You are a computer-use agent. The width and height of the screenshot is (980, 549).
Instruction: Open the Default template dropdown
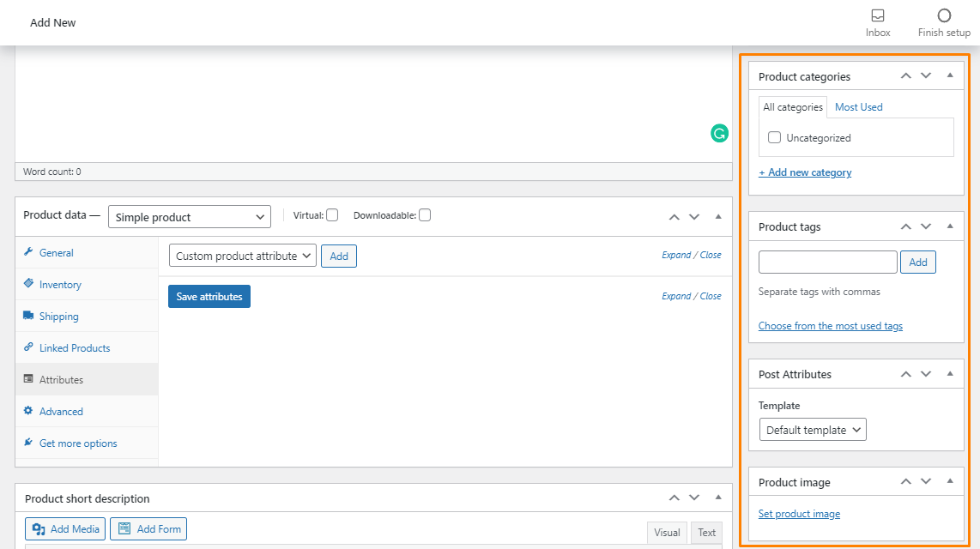coord(813,430)
